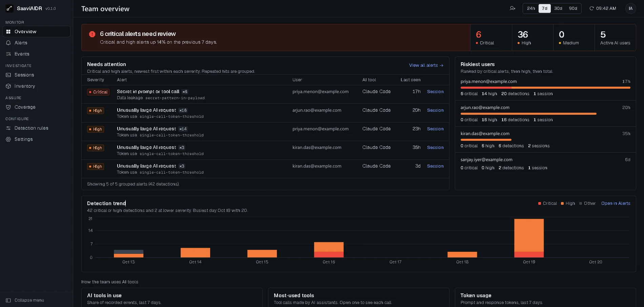The image size is (644, 307).
Task: Click the refresh icon beside 09:42 AM
Action: coord(591,8)
